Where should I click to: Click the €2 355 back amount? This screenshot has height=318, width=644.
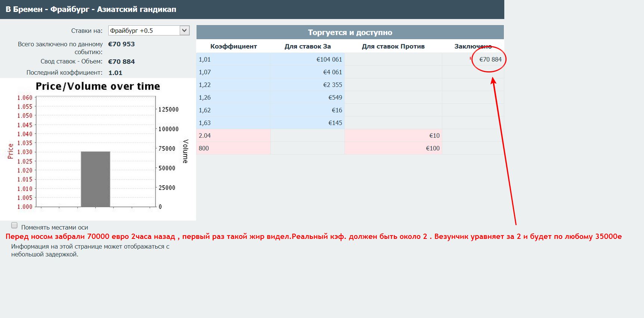[332, 85]
